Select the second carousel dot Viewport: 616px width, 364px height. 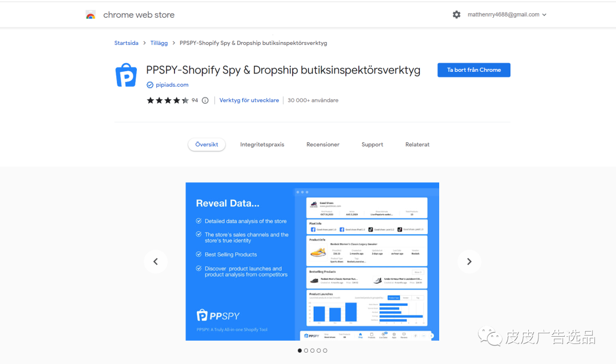(x=306, y=351)
